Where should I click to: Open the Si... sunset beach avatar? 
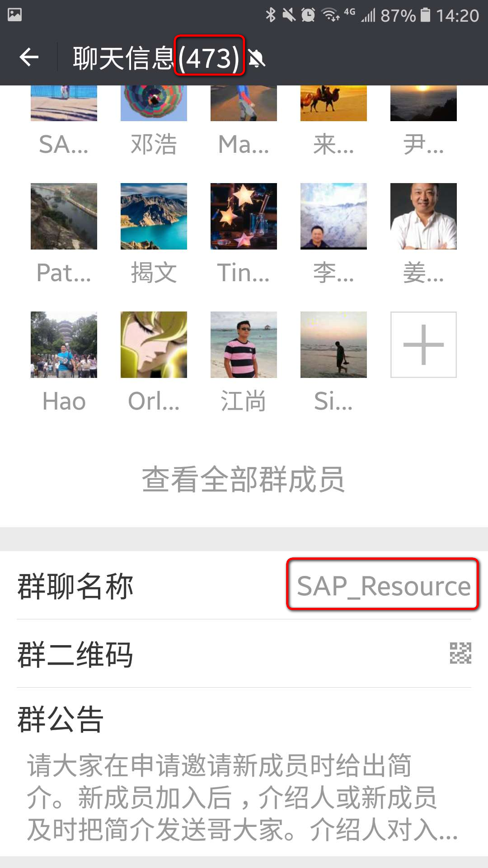[x=333, y=344]
